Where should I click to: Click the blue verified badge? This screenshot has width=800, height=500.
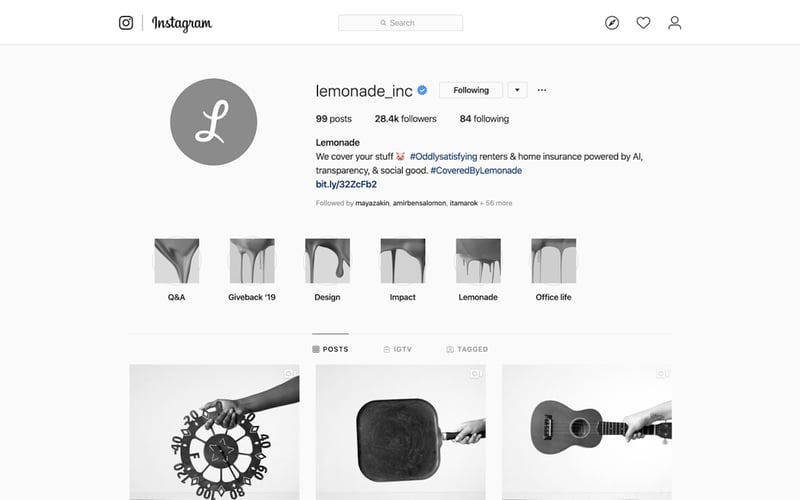coord(422,90)
